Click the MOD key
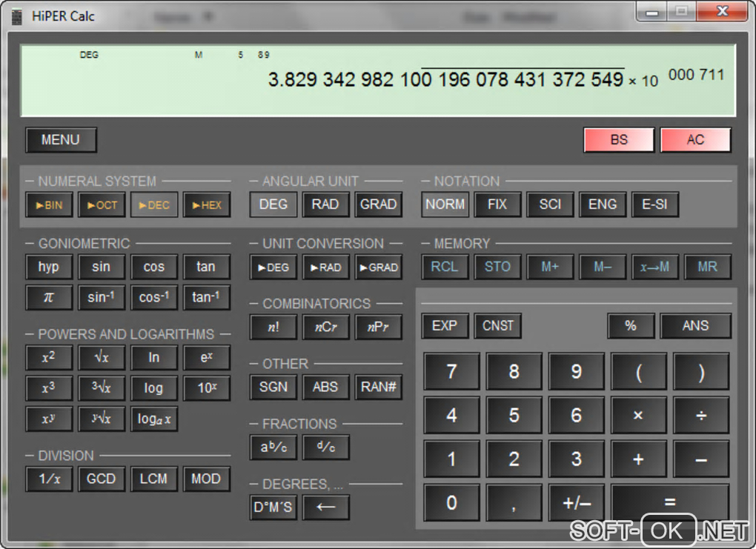The width and height of the screenshot is (756, 549). click(x=207, y=479)
